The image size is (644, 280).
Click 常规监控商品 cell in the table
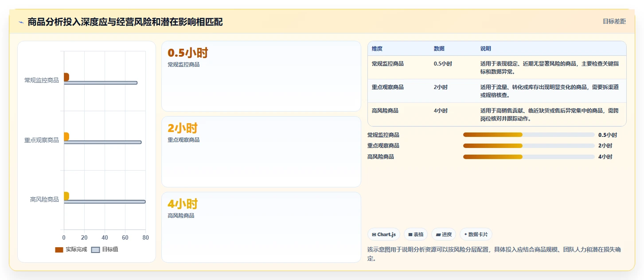click(x=388, y=64)
